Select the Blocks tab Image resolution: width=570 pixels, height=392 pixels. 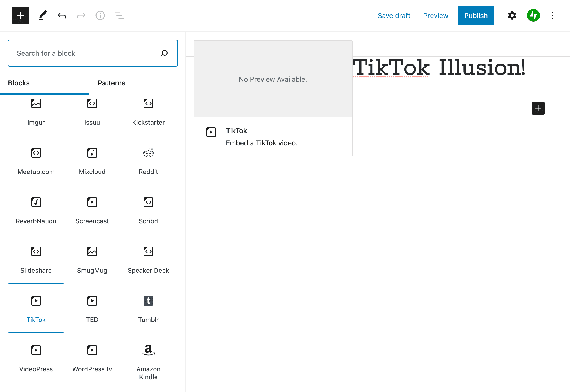pyautogui.click(x=19, y=83)
